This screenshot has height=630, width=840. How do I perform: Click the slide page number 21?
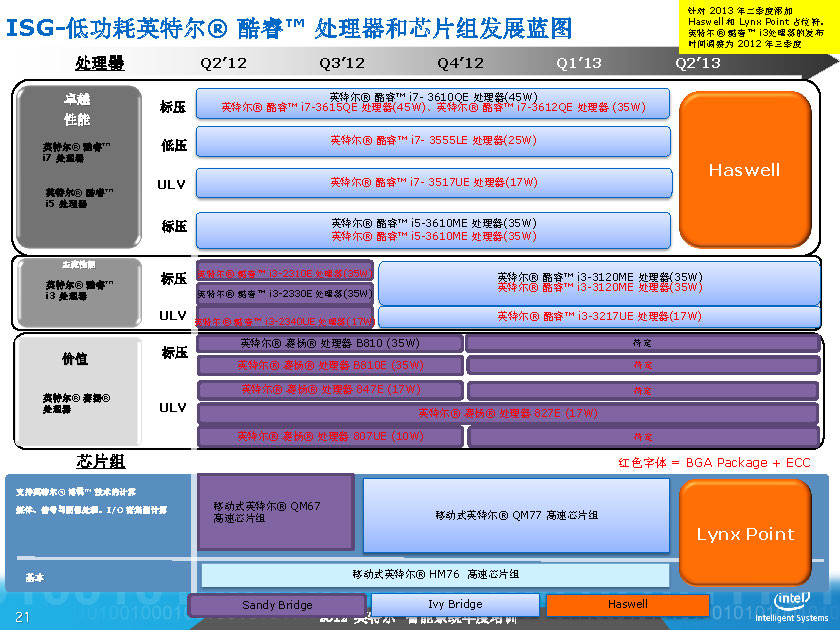point(22,617)
